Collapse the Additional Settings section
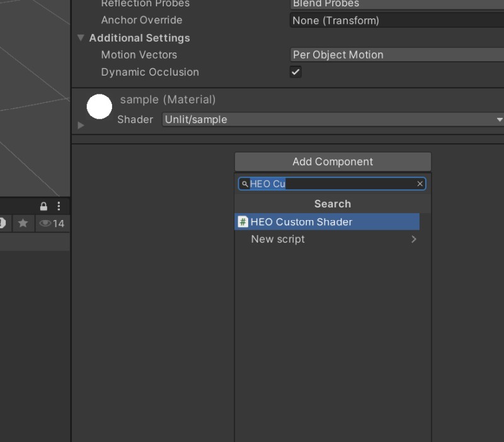Viewport: 504px width, 442px height. 80,38
